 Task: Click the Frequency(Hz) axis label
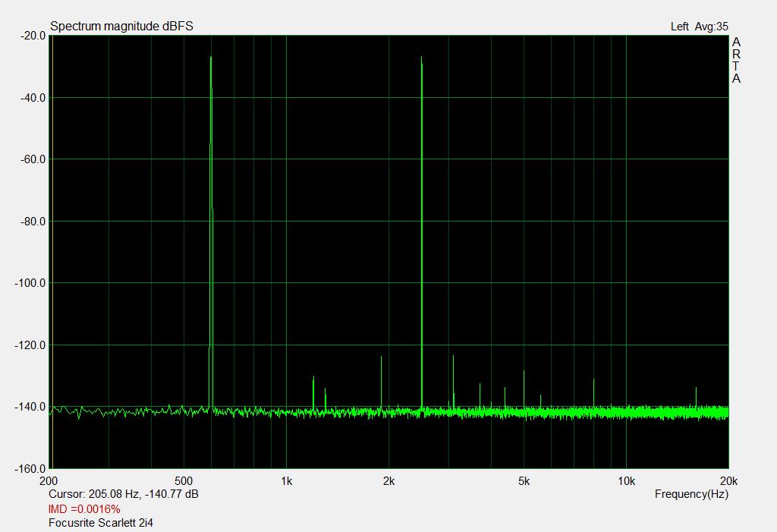pos(691,494)
